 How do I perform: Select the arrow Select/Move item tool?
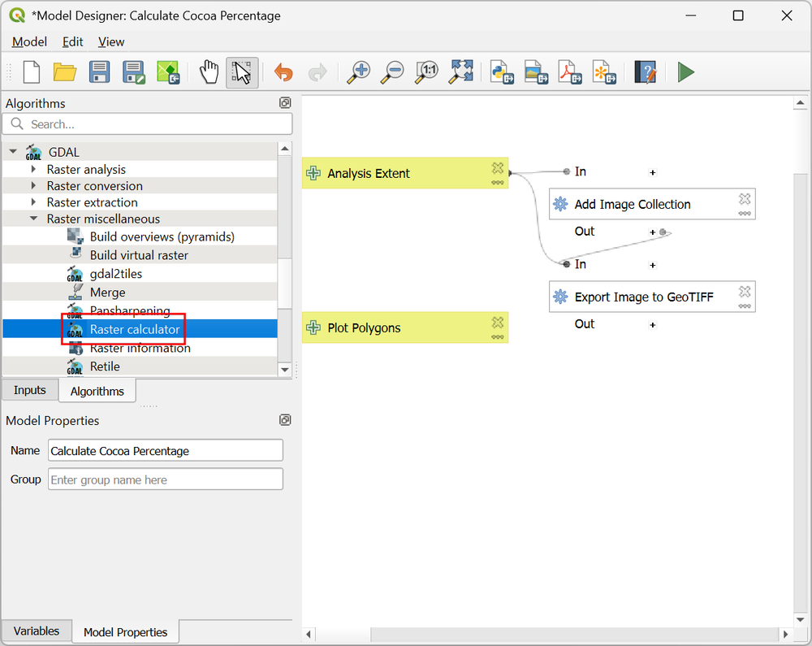(x=242, y=72)
